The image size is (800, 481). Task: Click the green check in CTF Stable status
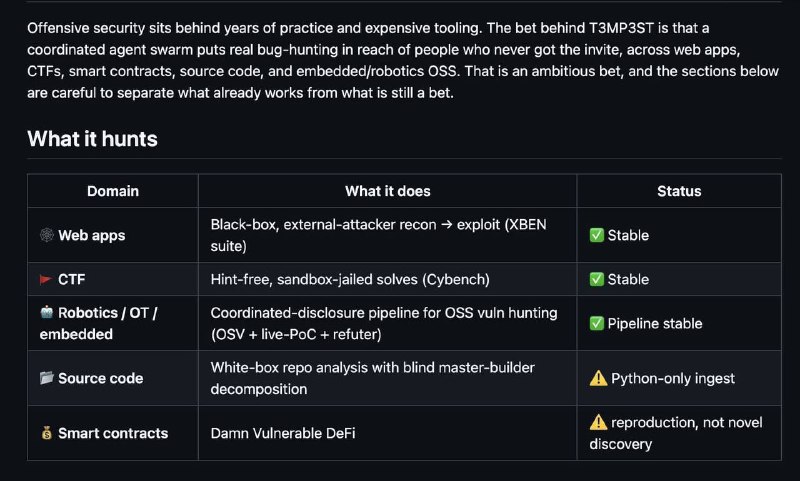pyautogui.click(x=596, y=279)
